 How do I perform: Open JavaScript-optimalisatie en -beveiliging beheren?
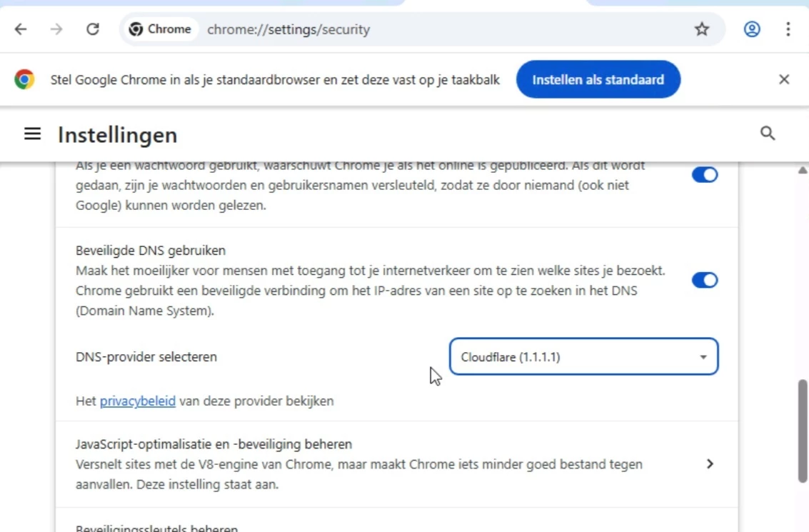coord(397,464)
